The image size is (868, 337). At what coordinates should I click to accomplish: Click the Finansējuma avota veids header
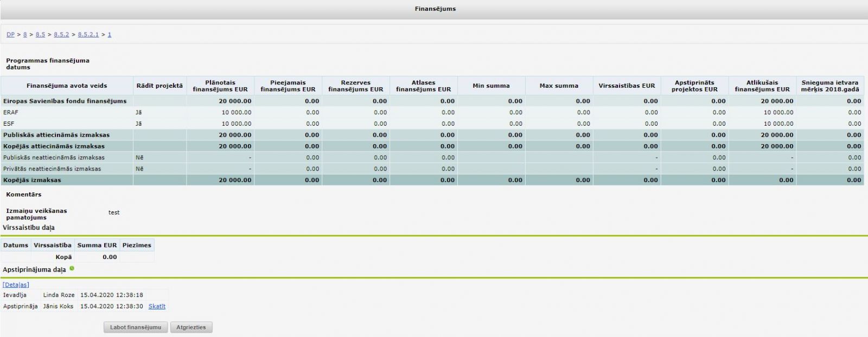click(x=67, y=86)
